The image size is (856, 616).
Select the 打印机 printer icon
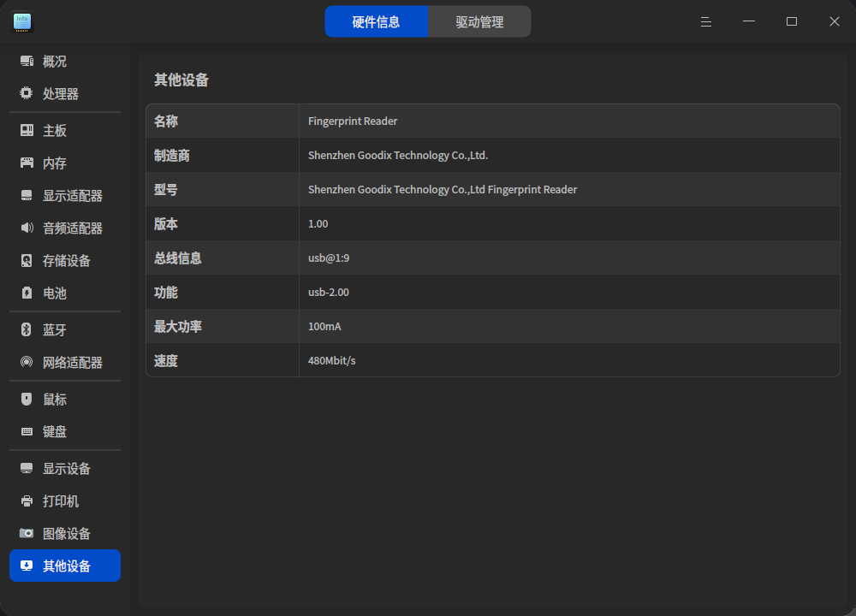pos(27,500)
